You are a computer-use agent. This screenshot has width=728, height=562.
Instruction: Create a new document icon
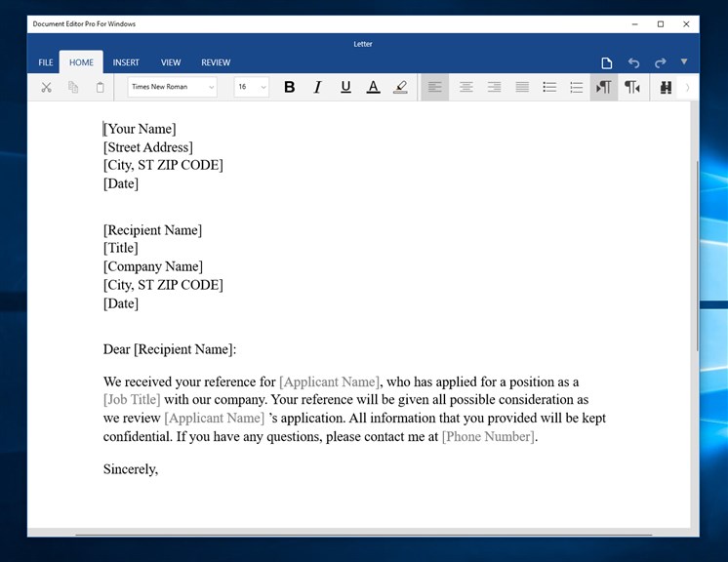pyautogui.click(x=606, y=62)
